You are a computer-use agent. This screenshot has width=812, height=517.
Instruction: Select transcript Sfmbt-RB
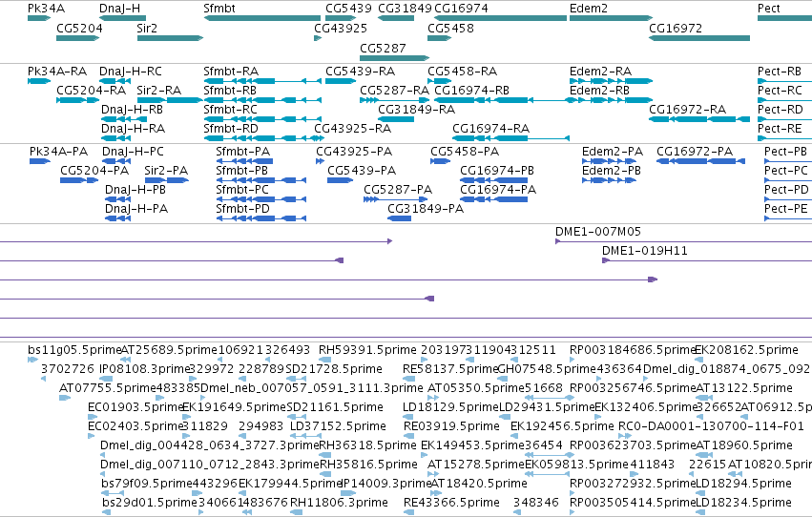262,100
